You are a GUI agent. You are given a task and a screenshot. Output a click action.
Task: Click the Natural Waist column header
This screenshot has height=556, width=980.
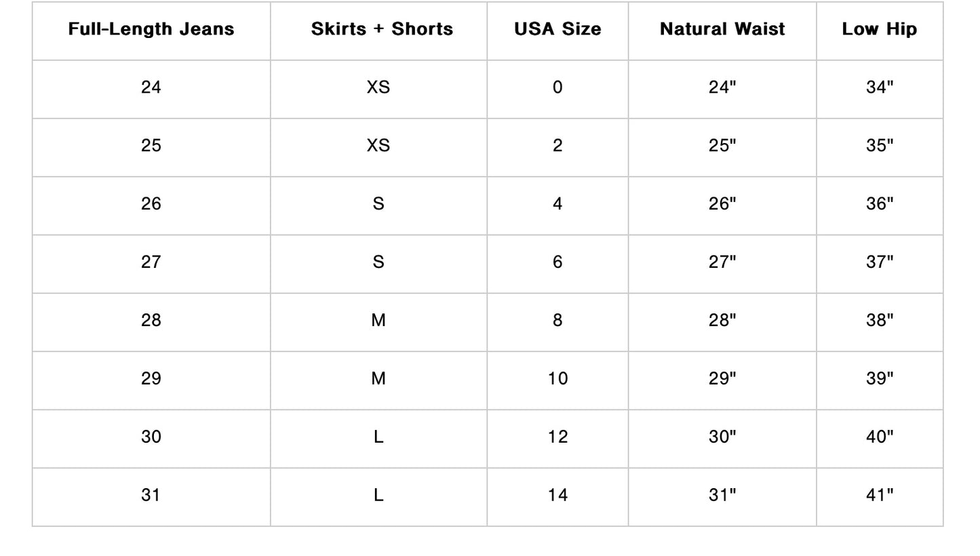pos(722,29)
